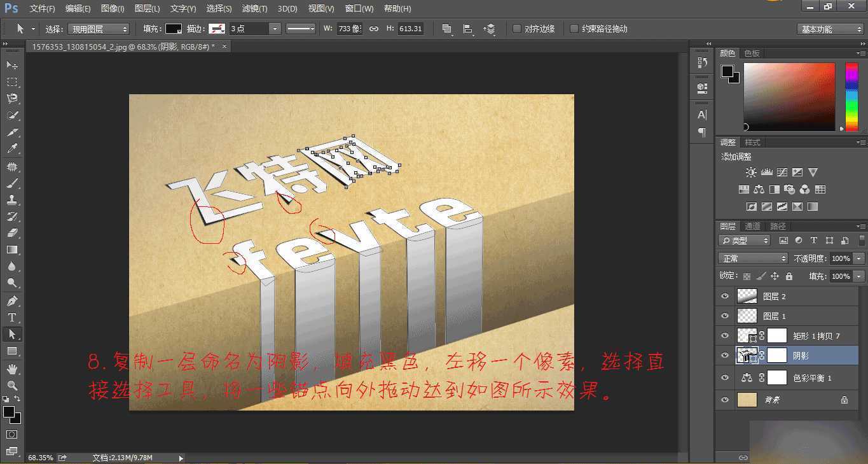This screenshot has width=868, height=464.
Task: Open the 滤镜 menu
Action: tap(254, 8)
